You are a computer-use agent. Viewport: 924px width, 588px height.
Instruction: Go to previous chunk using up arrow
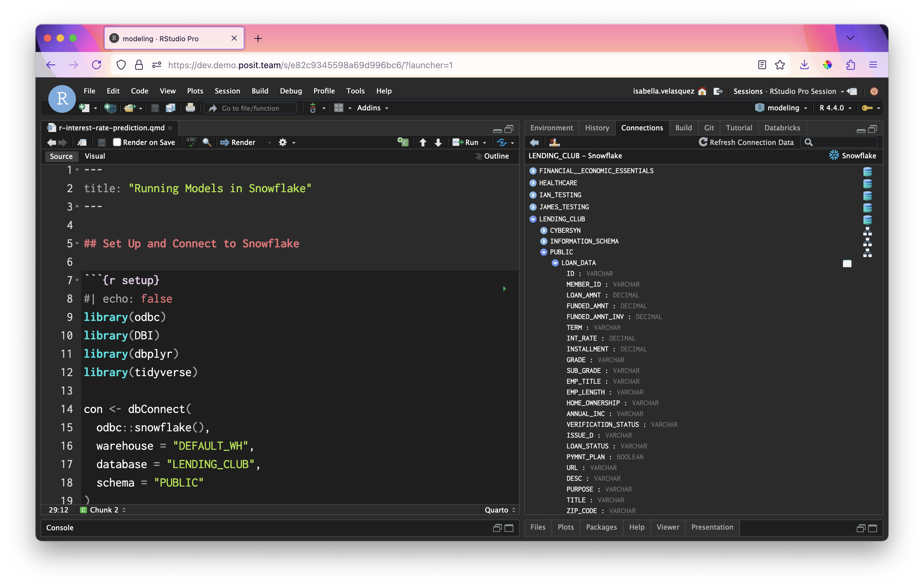click(x=423, y=142)
